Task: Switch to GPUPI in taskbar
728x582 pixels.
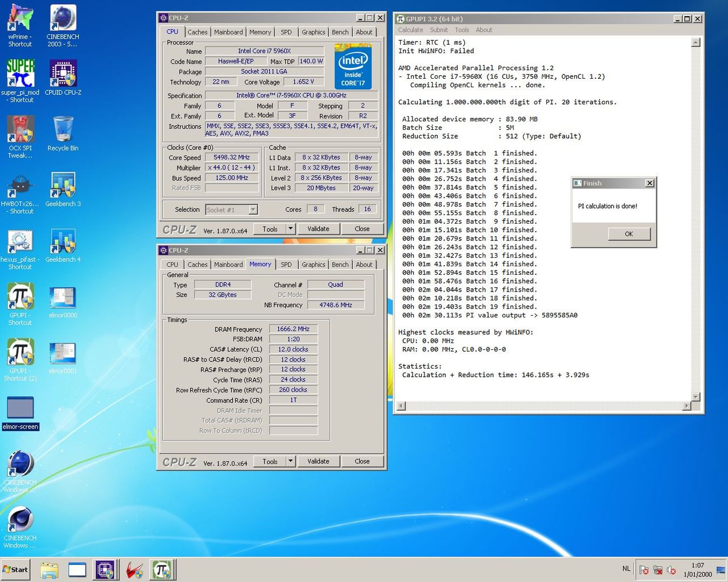Action: click(162, 570)
